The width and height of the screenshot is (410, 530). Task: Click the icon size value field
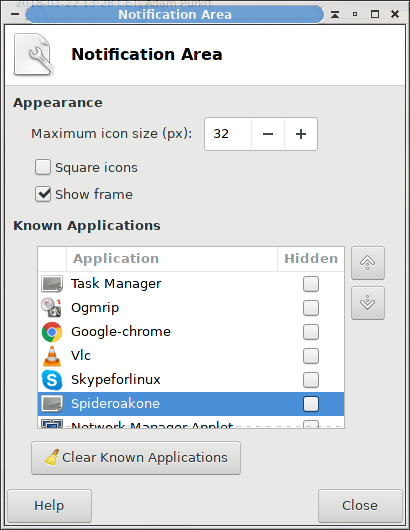tap(228, 134)
